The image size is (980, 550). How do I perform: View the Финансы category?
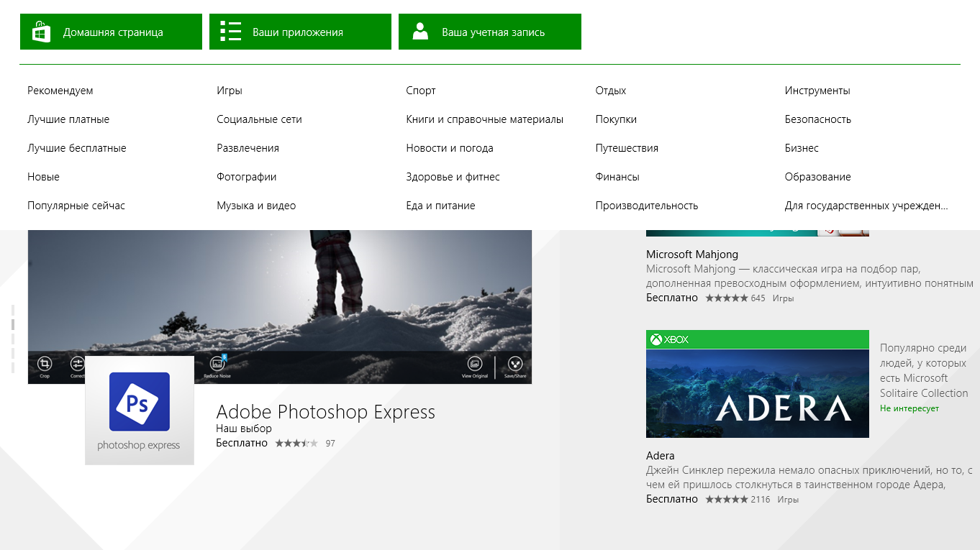click(x=617, y=177)
